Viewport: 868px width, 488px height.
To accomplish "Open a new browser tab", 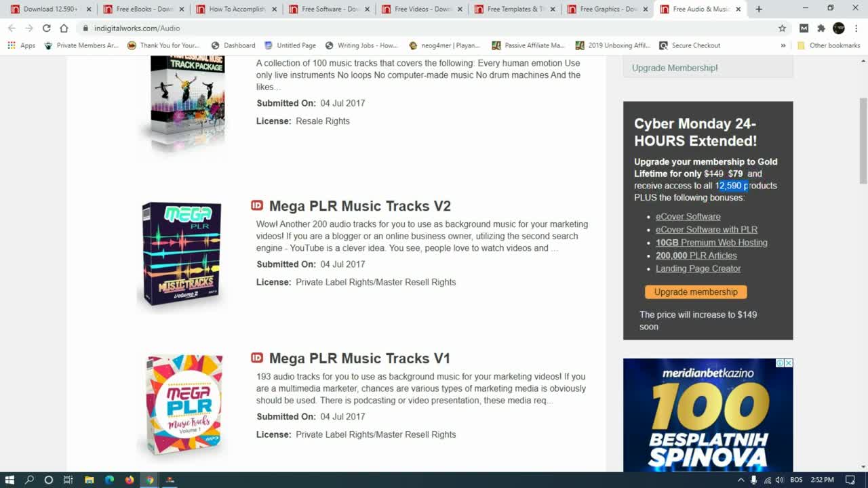I will (759, 9).
